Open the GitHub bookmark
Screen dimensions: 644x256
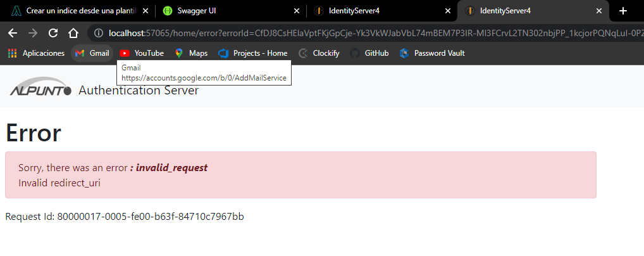[x=369, y=53]
